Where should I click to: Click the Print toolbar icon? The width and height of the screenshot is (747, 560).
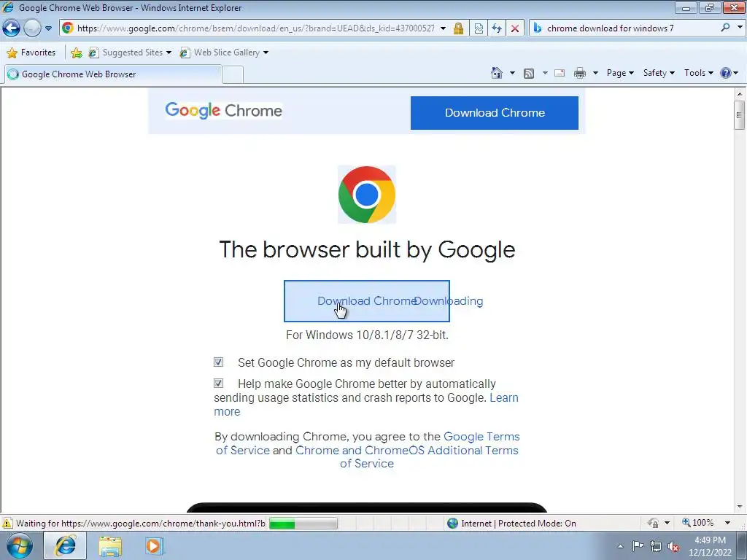click(x=580, y=73)
